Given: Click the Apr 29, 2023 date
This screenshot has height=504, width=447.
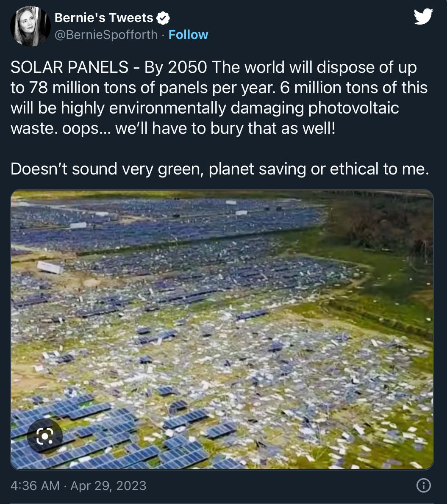Looking at the screenshot, I should 108,485.
